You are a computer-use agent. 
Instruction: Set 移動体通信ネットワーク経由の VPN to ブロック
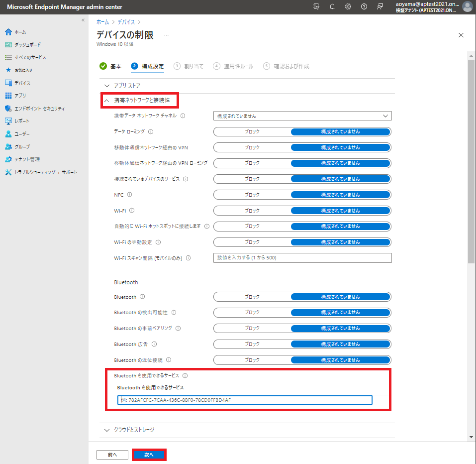pyautogui.click(x=252, y=147)
